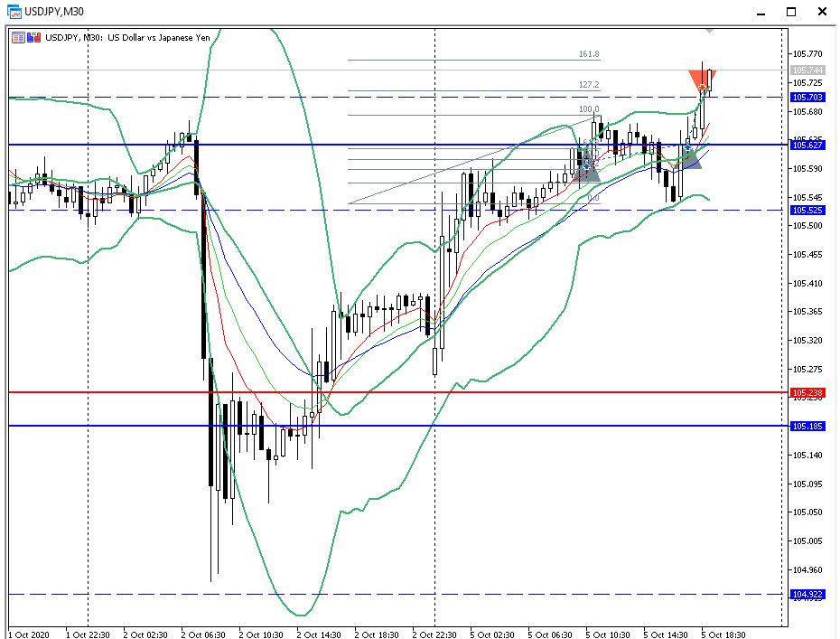The height and width of the screenshot is (639, 840).
Task: Select the 100.0 Fibonacci level label
Action: tap(589, 109)
